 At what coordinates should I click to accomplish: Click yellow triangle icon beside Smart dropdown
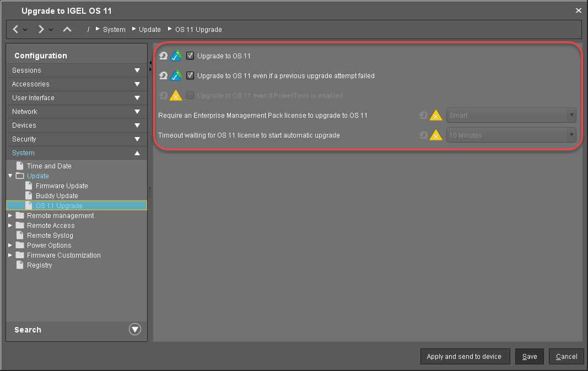tap(436, 116)
